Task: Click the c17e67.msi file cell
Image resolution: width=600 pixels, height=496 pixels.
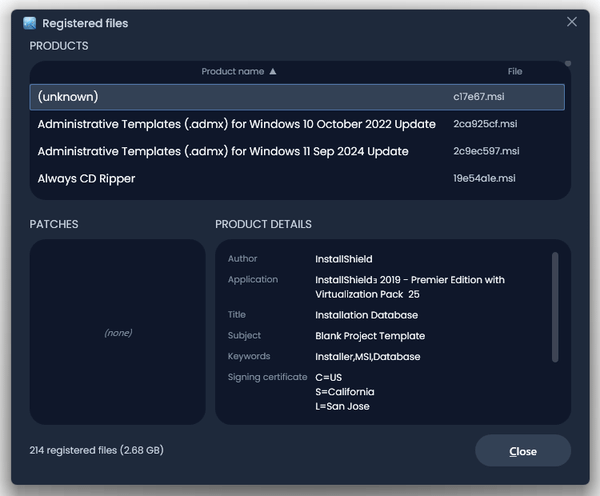Action: click(x=479, y=97)
